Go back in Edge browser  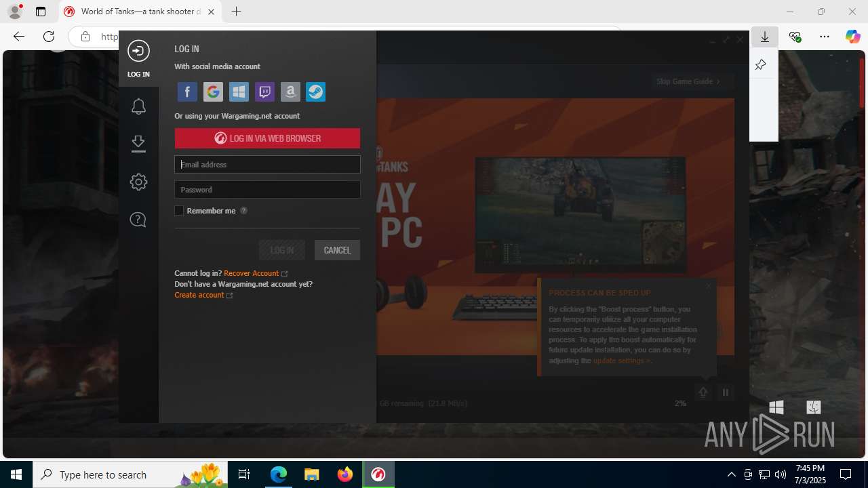[x=19, y=37]
